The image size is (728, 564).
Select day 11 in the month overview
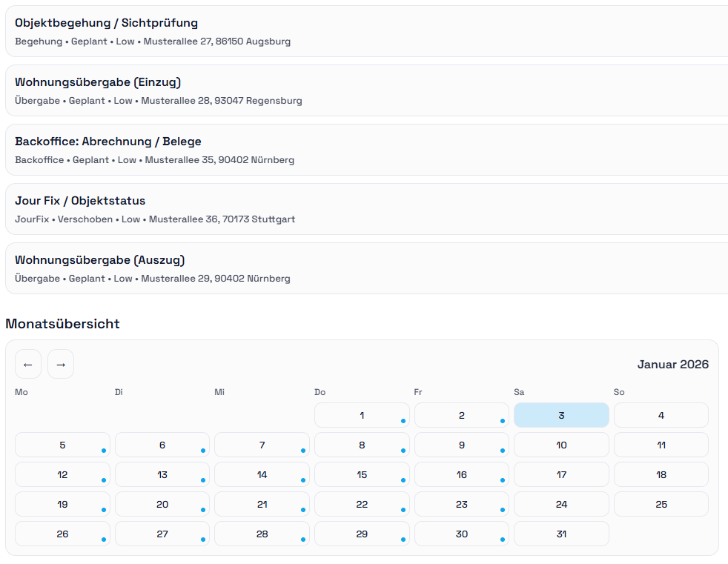pyautogui.click(x=661, y=445)
